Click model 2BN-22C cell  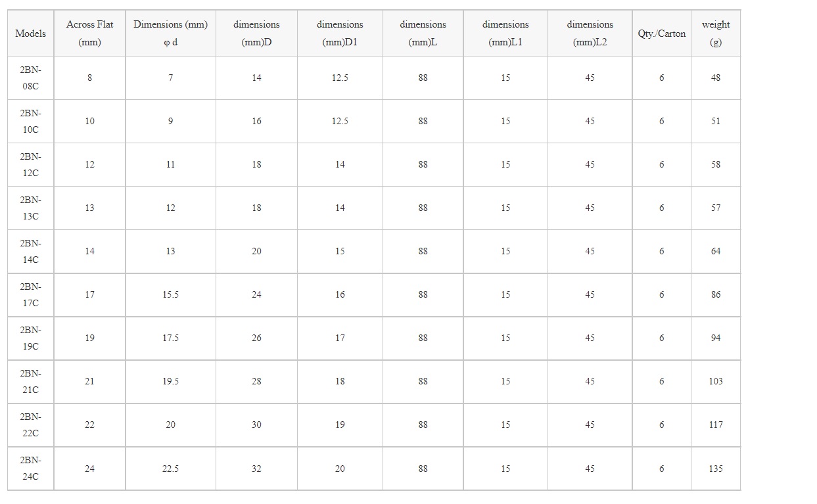[31, 424]
